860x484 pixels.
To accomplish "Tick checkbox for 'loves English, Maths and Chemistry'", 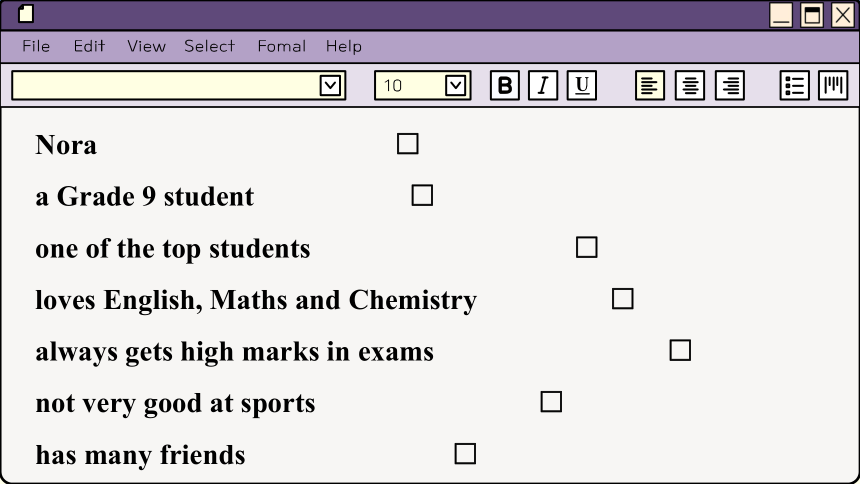I will (623, 299).
